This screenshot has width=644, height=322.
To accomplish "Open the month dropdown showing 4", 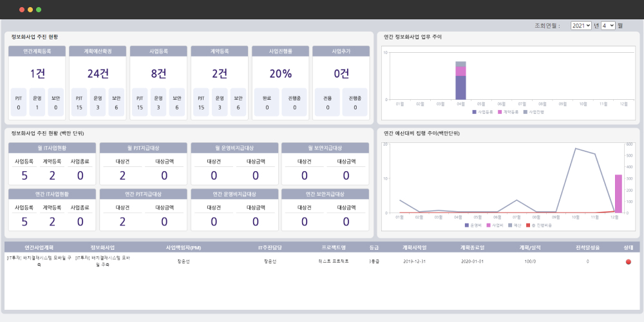I will coord(608,25).
